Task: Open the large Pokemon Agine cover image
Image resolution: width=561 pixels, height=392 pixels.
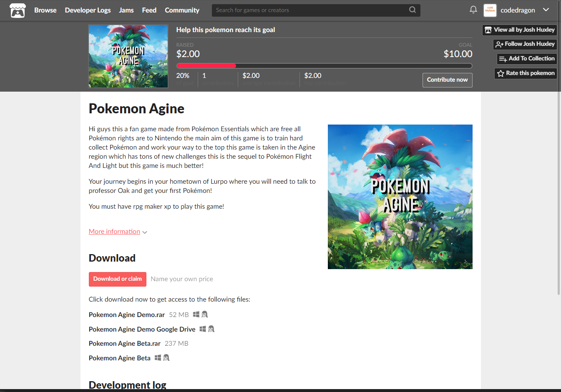Action: [x=400, y=197]
